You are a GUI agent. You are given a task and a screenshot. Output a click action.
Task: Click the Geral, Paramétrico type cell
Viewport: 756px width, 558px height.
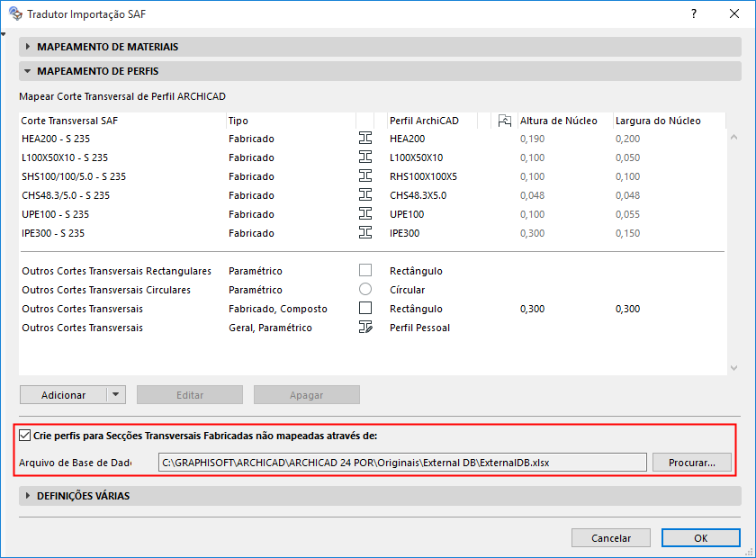tap(270, 328)
